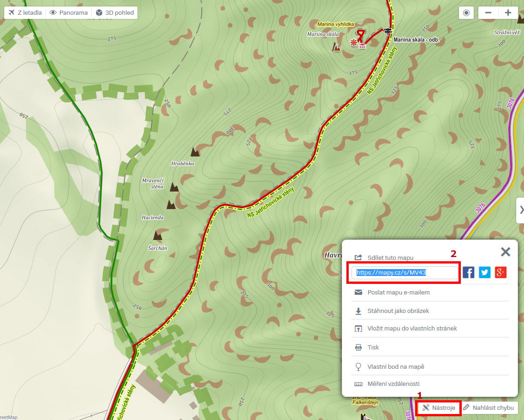
Task: Switch to Z letadla aerial view
Action: 25,13
